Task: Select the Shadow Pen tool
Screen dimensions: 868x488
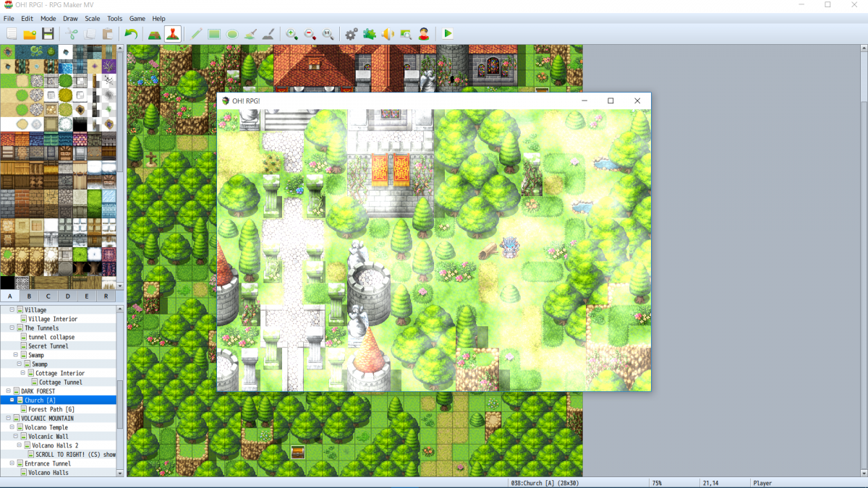Action: click(268, 33)
